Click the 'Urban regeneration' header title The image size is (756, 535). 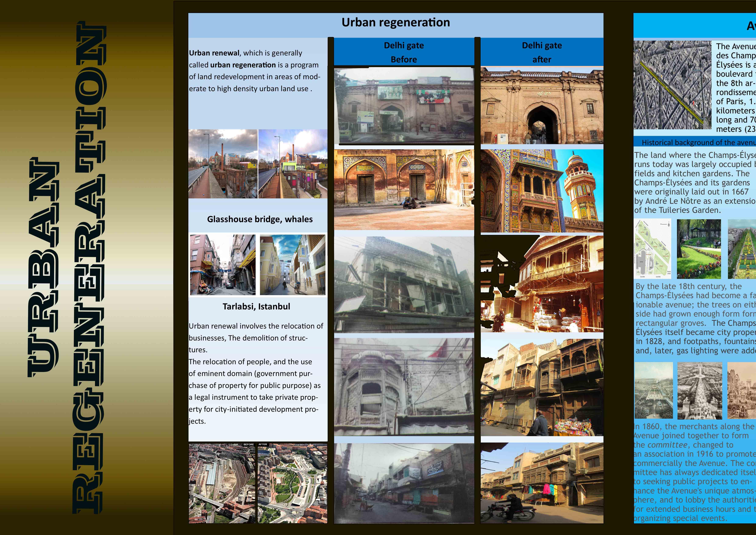click(x=395, y=23)
